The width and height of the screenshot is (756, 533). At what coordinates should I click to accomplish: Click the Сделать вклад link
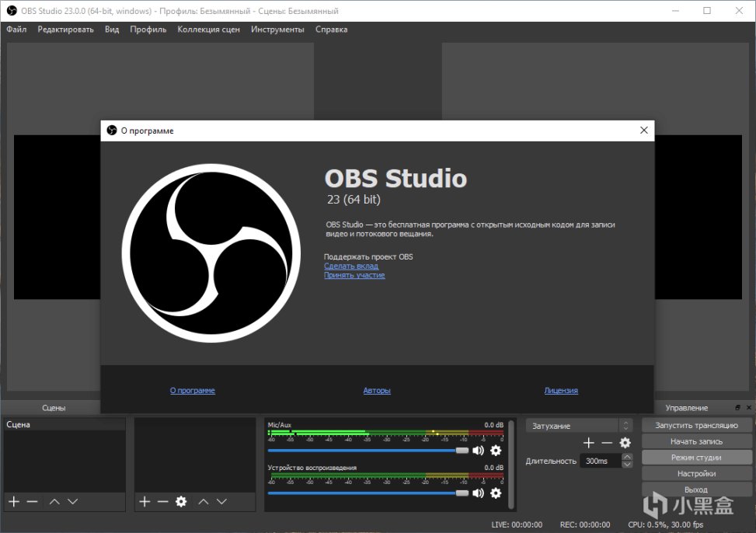coord(350,266)
